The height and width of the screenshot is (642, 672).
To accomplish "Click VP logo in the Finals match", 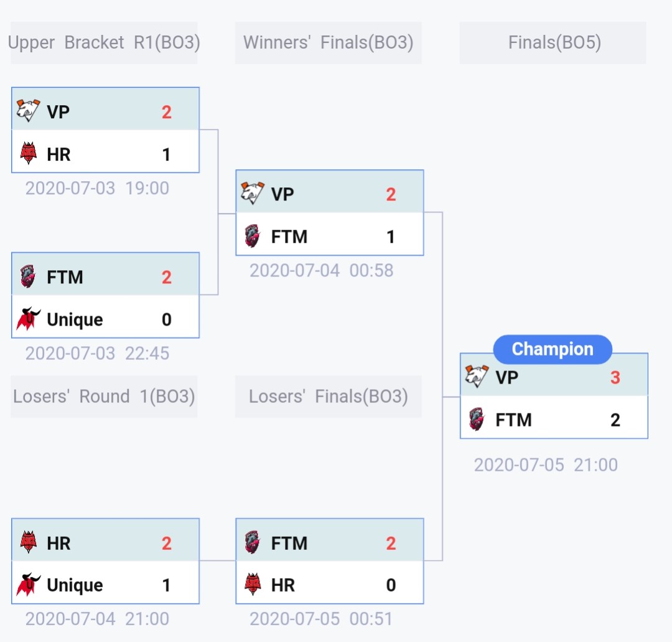I will 477,377.
